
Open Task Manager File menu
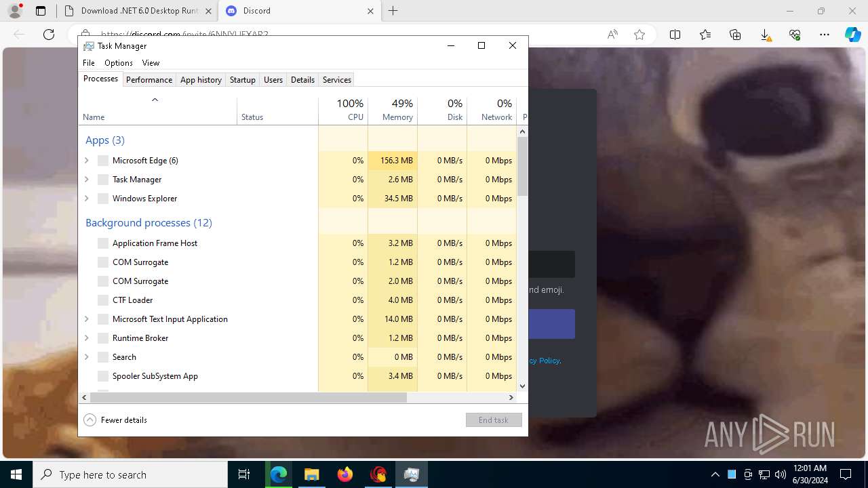[89, 63]
